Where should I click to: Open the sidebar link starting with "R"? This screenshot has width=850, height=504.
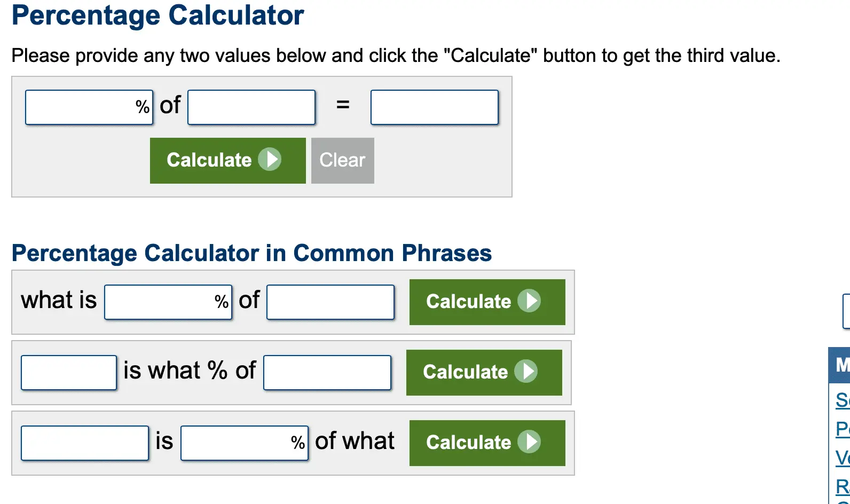[x=843, y=486]
